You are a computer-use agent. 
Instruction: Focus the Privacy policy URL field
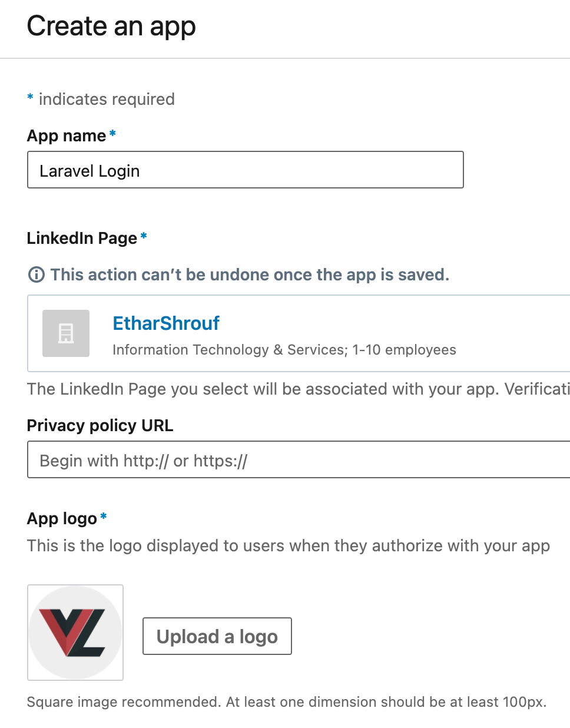tap(299, 459)
